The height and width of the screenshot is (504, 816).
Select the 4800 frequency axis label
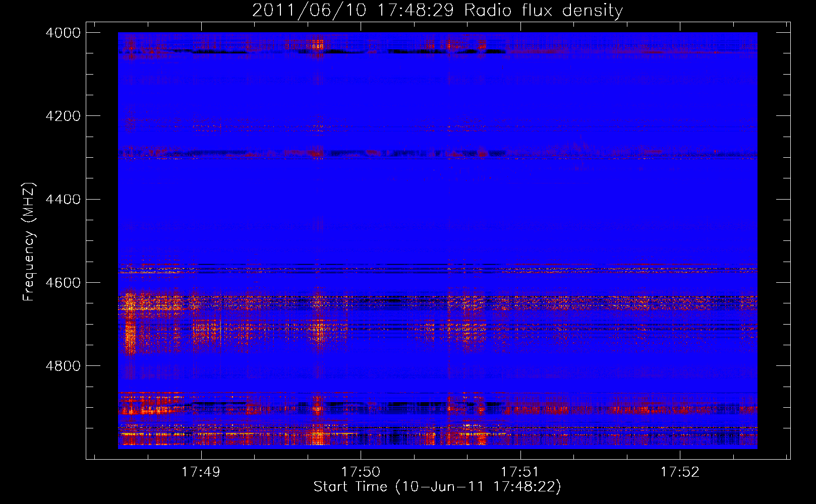pyautogui.click(x=63, y=366)
